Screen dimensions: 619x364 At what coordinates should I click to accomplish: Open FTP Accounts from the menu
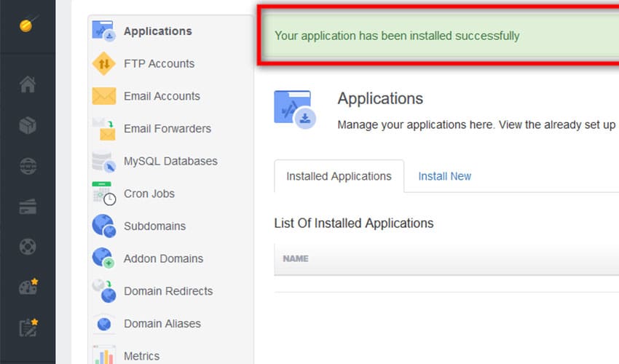pos(159,64)
